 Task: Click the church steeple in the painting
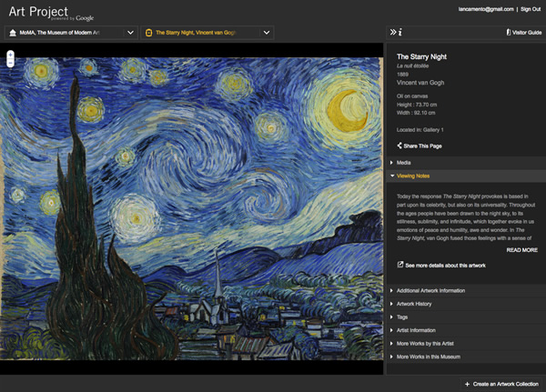218,275
